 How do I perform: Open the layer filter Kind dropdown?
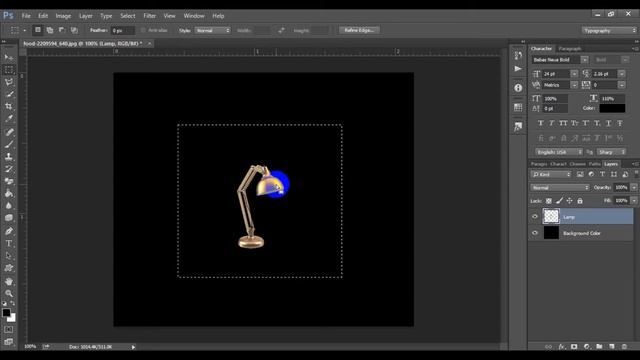tap(551, 174)
